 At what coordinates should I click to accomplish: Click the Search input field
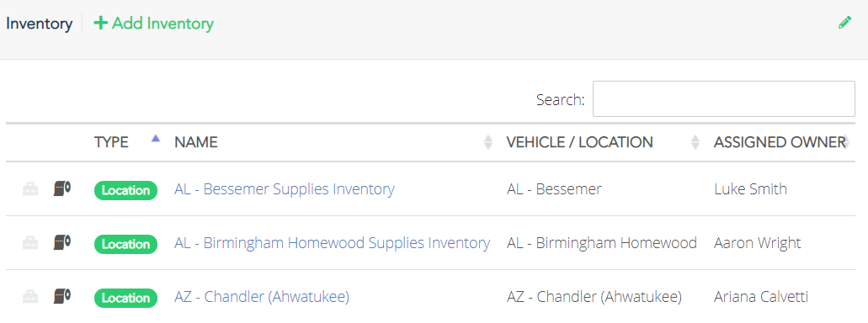[x=724, y=99]
